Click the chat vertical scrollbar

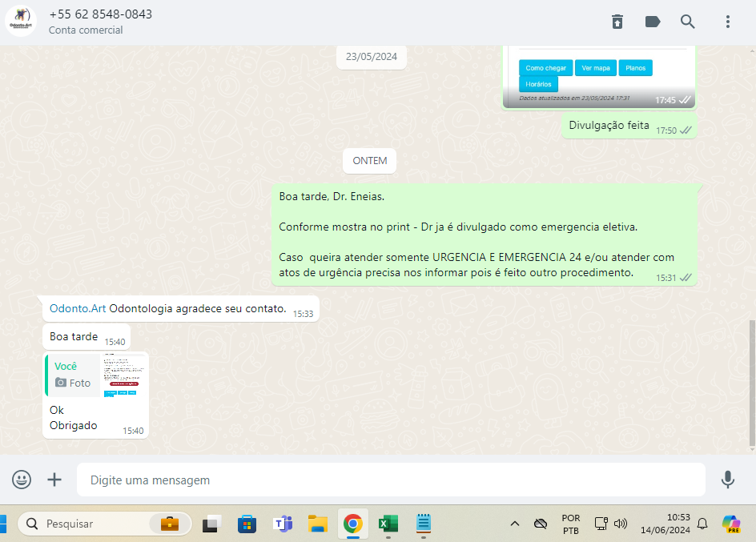tap(752, 383)
